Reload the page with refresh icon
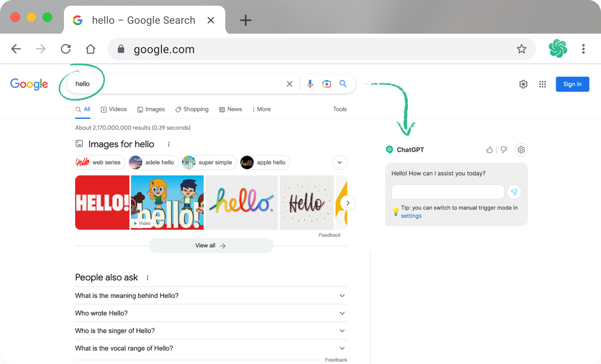 [x=66, y=48]
